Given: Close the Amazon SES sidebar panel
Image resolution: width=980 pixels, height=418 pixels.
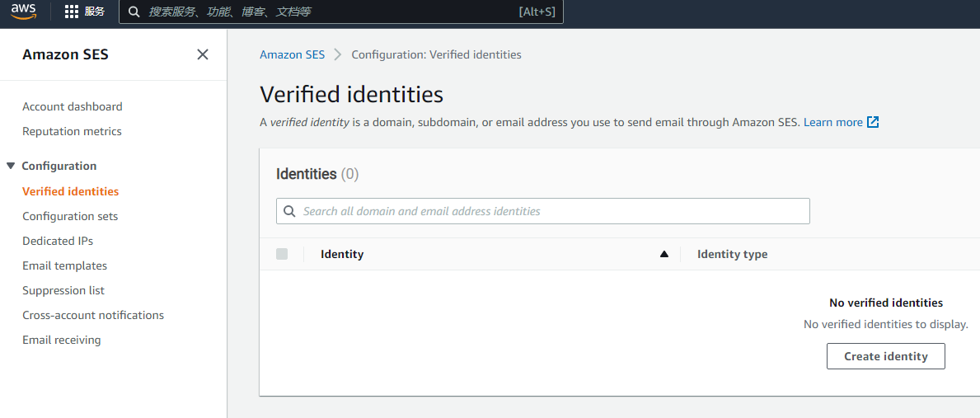Looking at the screenshot, I should (x=203, y=54).
